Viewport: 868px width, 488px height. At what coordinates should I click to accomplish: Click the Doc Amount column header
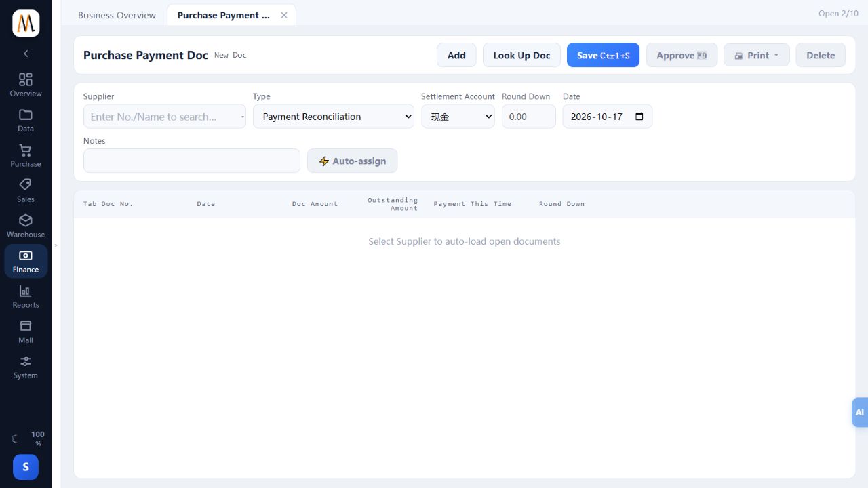315,204
